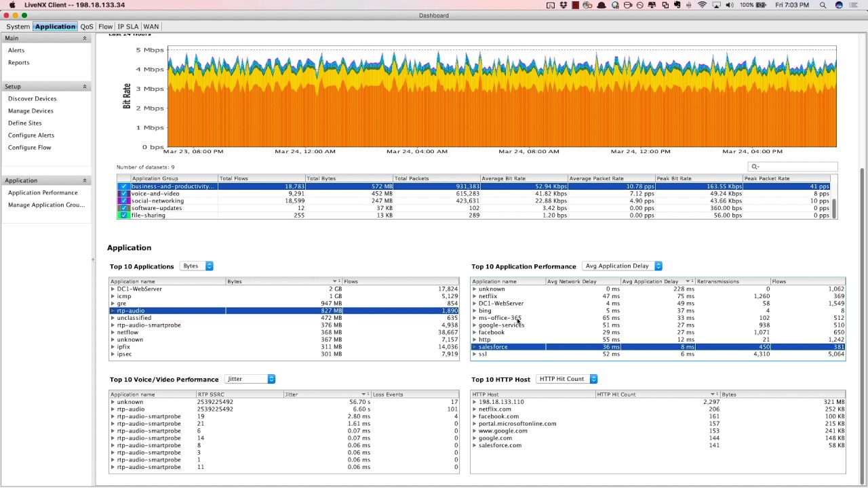Uncheck the file-sharing dataset checkbox
Image resolution: width=868 pixels, height=488 pixels.
123,216
